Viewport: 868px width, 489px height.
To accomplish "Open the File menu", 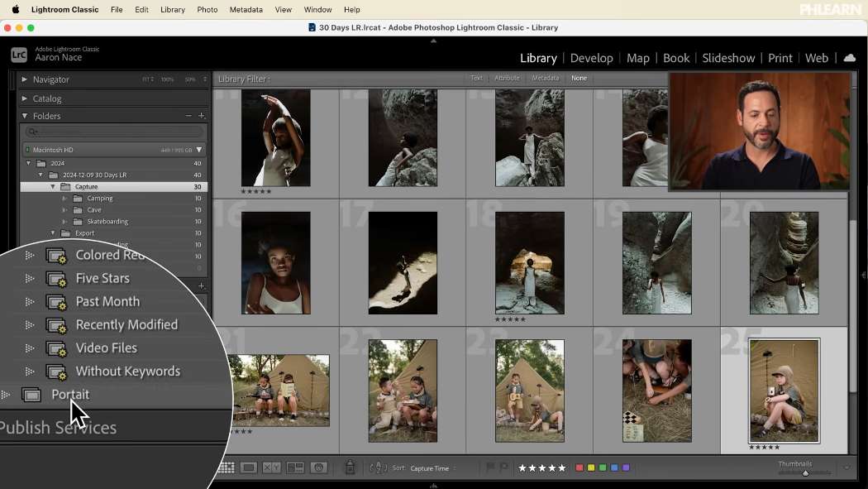I will pyautogui.click(x=117, y=9).
